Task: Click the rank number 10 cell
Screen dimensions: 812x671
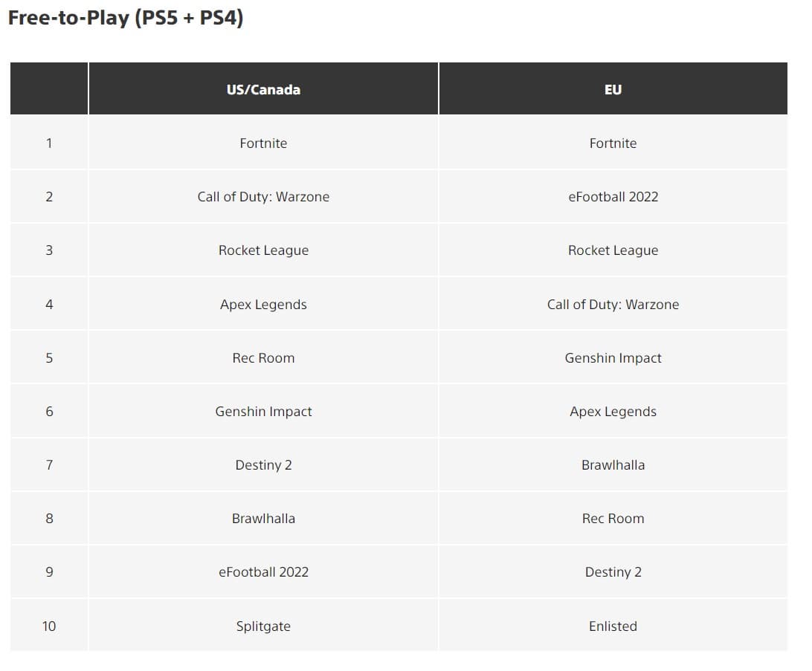Action: click(49, 626)
